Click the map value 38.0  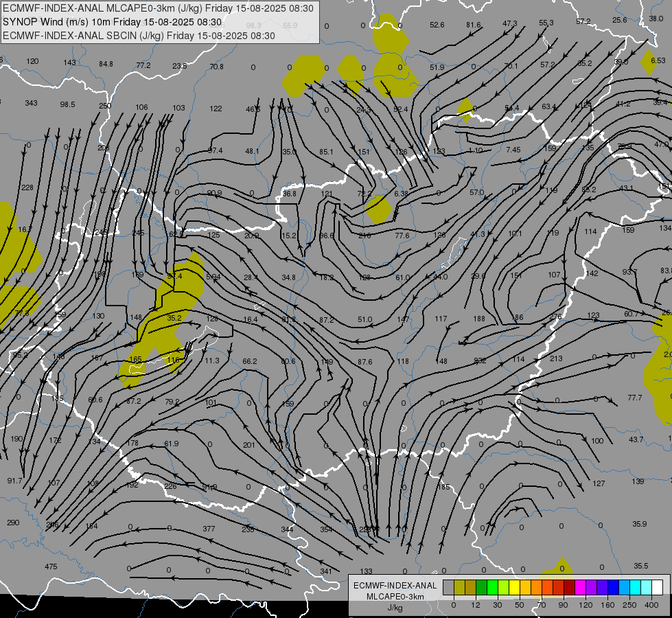pyautogui.click(x=656, y=19)
